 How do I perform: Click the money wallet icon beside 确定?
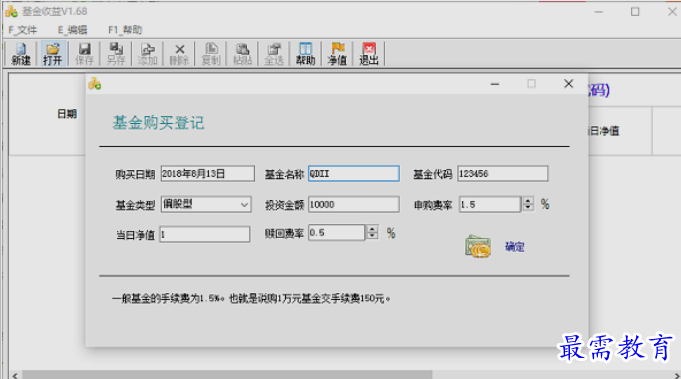[x=478, y=246]
